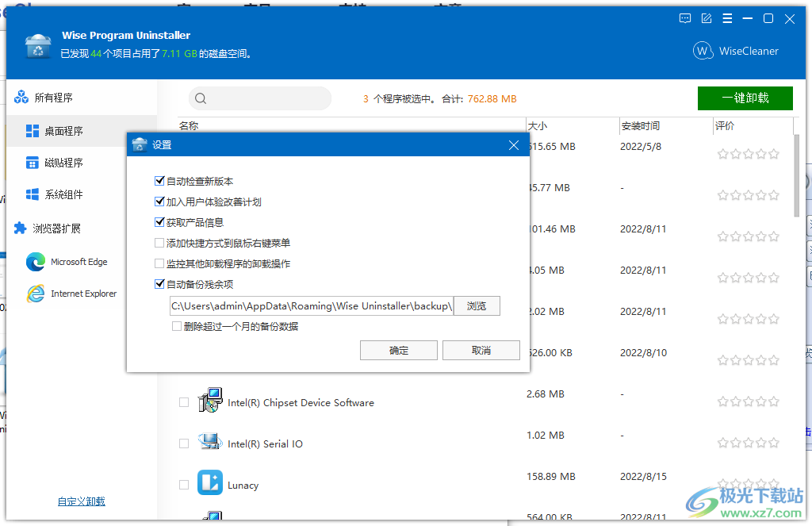Open the feedback speech bubble icon

684,18
